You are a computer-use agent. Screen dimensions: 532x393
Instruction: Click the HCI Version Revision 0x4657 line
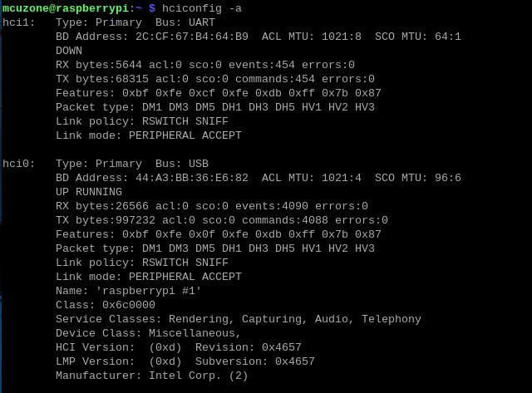tap(179, 347)
